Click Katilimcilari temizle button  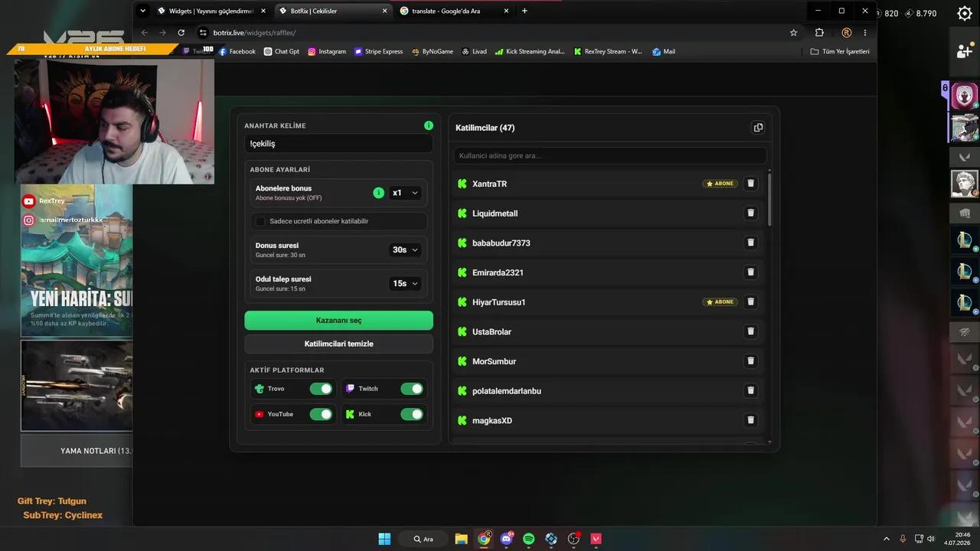pyautogui.click(x=338, y=344)
